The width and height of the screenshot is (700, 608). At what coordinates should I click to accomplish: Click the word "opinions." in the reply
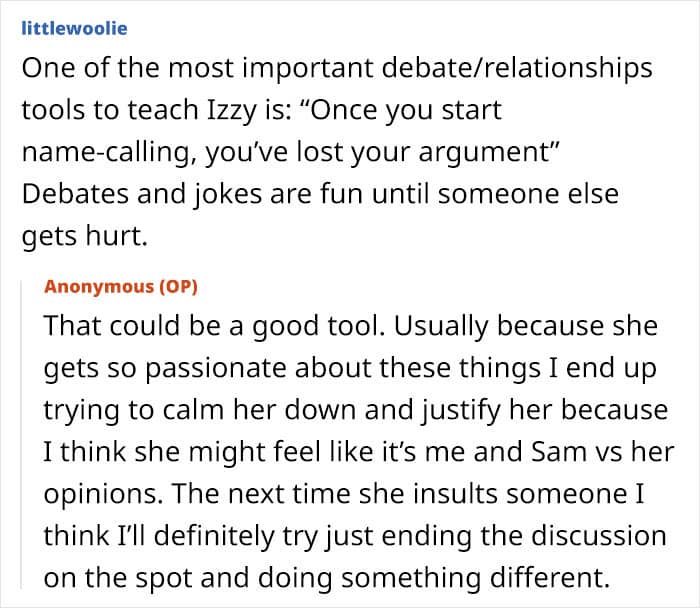click(96, 493)
